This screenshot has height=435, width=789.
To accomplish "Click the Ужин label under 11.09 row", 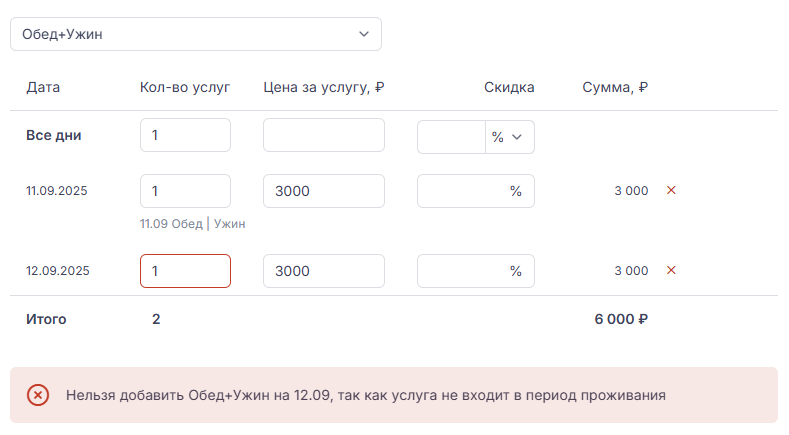I will point(230,224).
